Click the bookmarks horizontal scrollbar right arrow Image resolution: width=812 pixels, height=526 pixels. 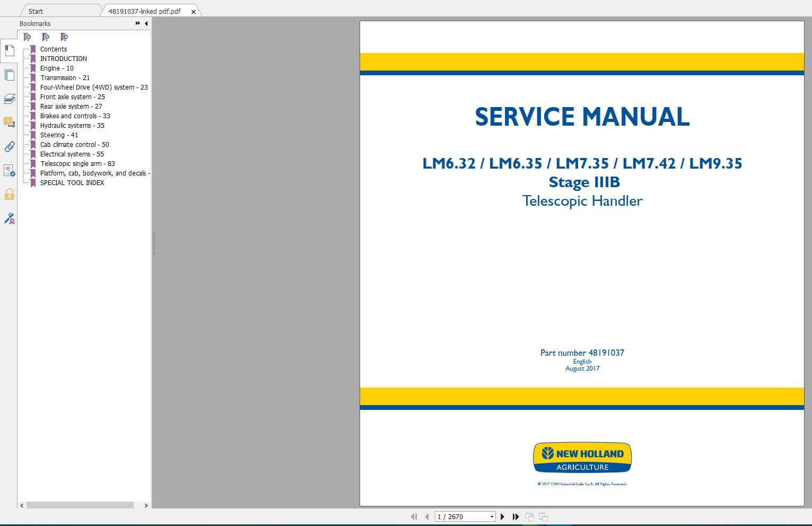point(146,506)
